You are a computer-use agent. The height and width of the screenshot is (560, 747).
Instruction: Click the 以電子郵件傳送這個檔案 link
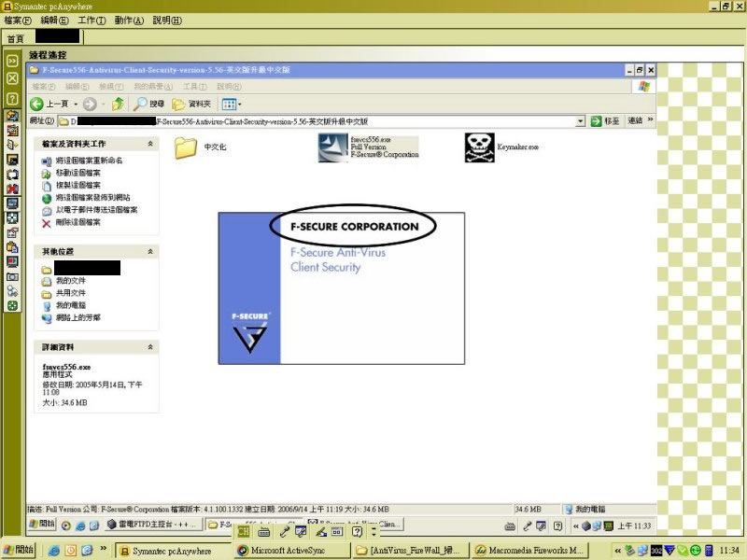tap(97, 210)
